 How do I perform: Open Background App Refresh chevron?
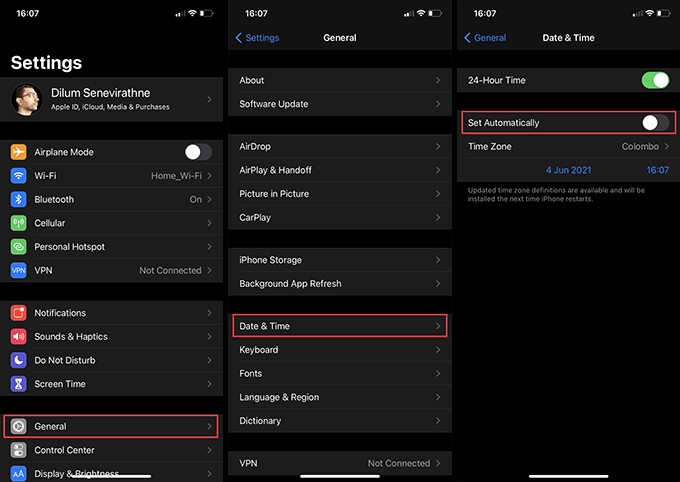coord(438,283)
